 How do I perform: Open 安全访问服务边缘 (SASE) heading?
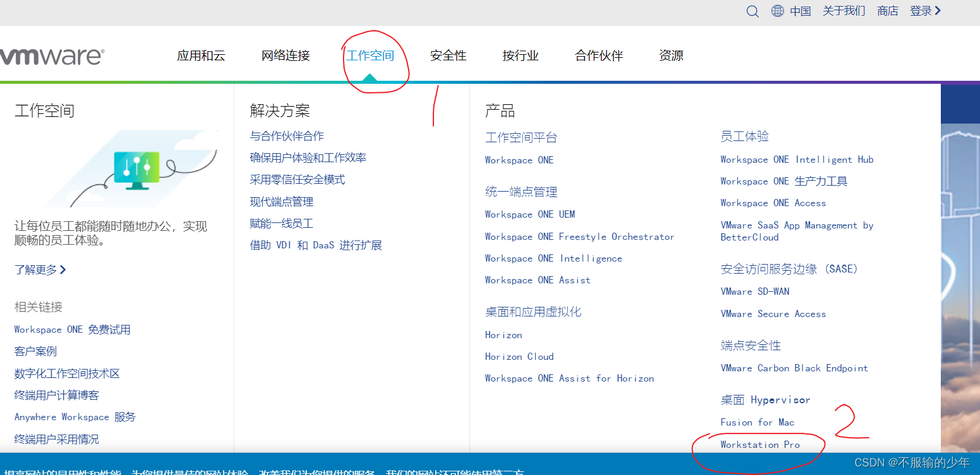coord(789,269)
